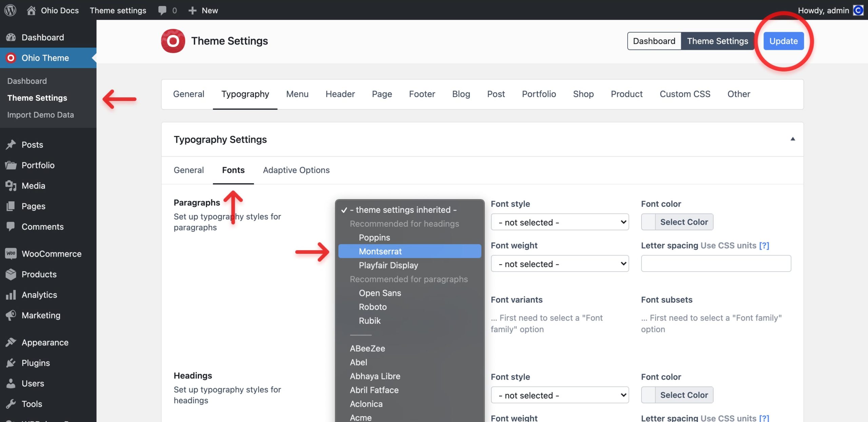This screenshot has width=868, height=422.
Task: Click the admin avatar icon
Action: point(858,10)
